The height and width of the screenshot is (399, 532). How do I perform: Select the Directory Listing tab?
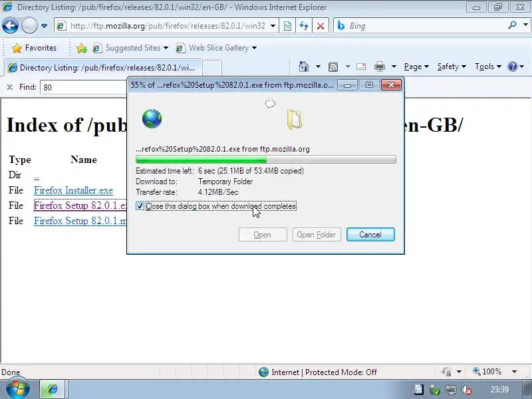click(103, 68)
